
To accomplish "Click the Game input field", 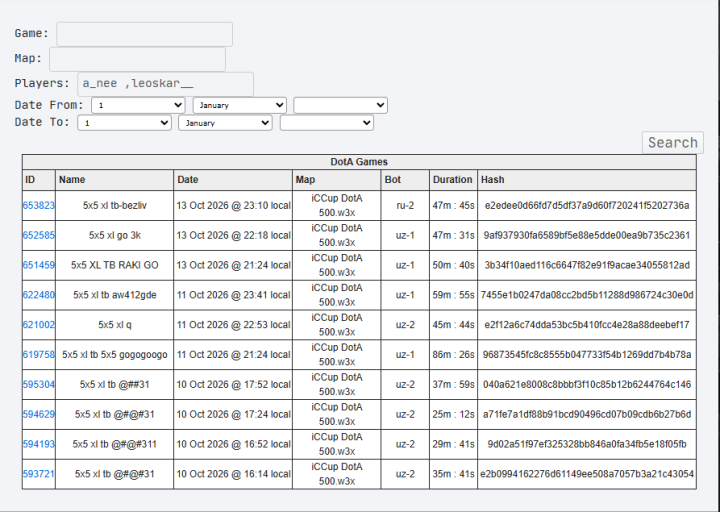I will pyautogui.click(x=144, y=34).
